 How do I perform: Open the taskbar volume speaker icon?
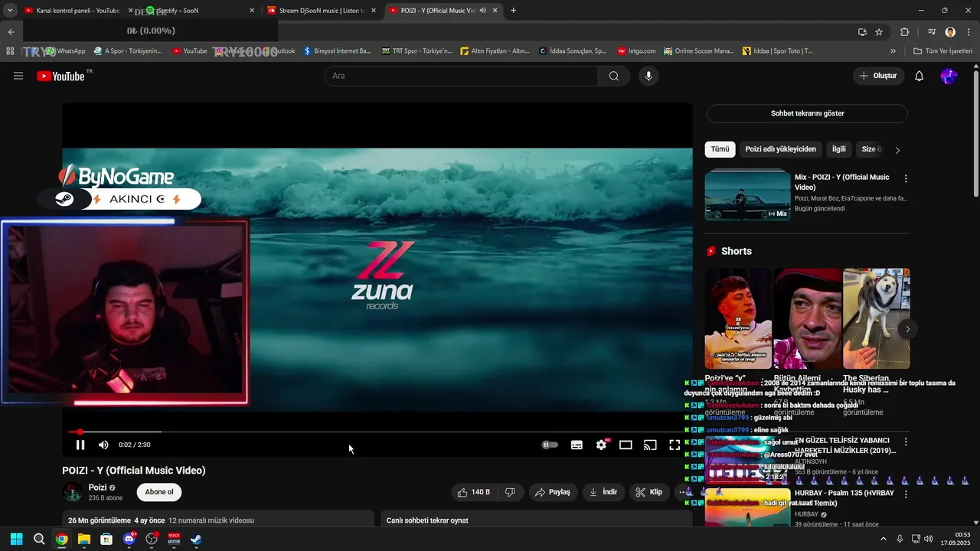pyautogui.click(x=928, y=539)
